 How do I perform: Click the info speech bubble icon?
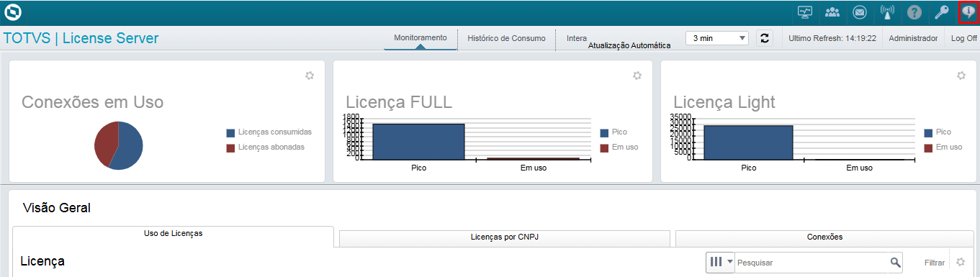coord(968,12)
